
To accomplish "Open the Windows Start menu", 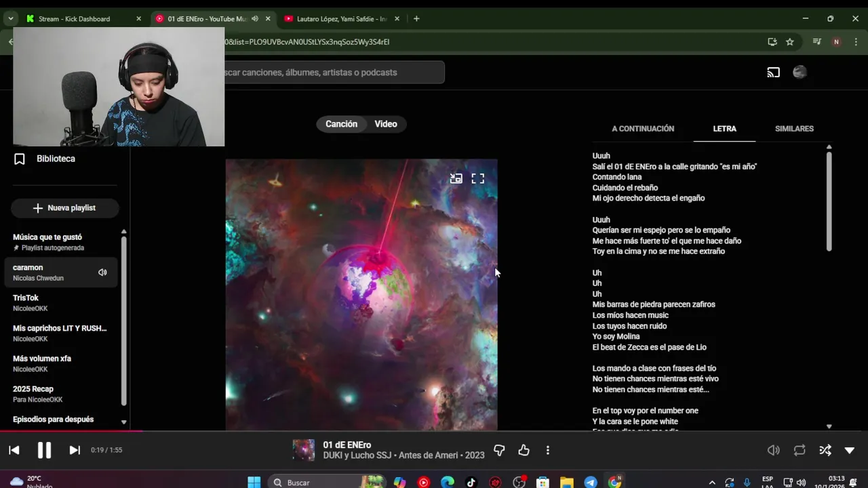I will coord(254,483).
